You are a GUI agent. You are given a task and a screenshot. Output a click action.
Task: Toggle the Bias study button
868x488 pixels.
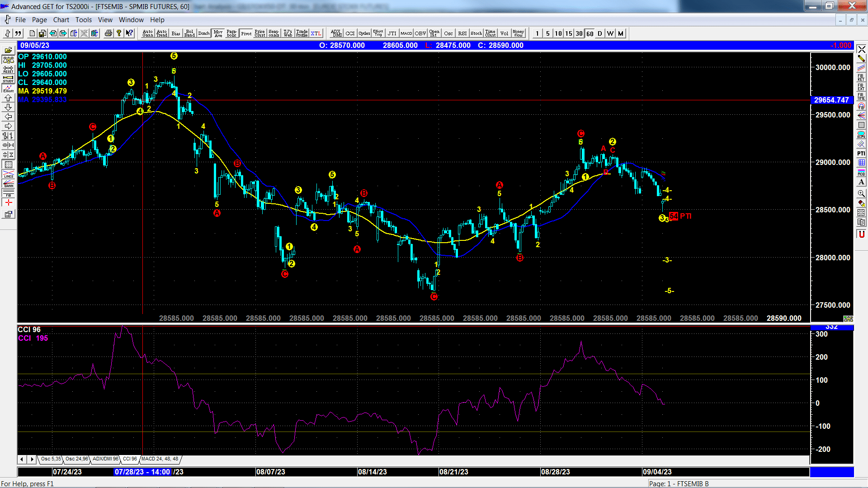176,33
